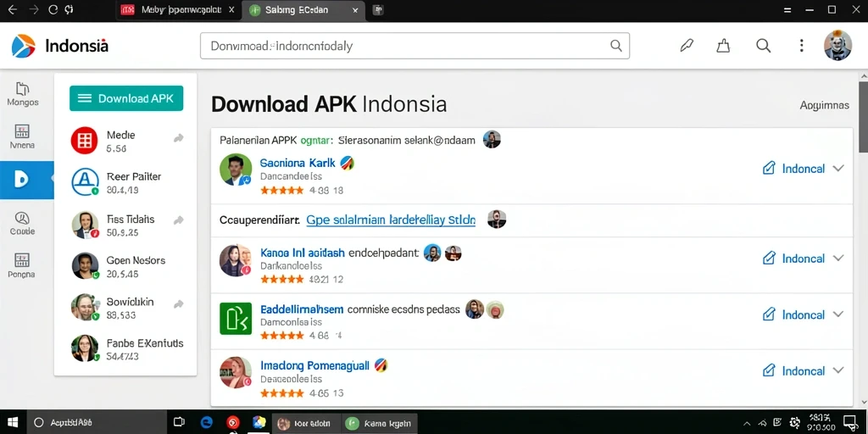Viewport: 868px width, 434px height.
Task: Open Fanbe EKenfutls in the sidebar list
Action: point(125,349)
